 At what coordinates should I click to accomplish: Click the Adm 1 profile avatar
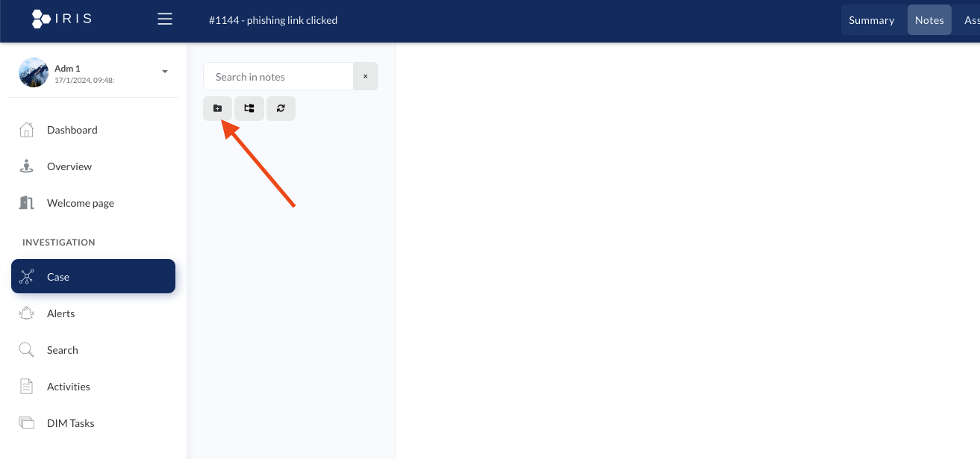pyautogui.click(x=34, y=72)
